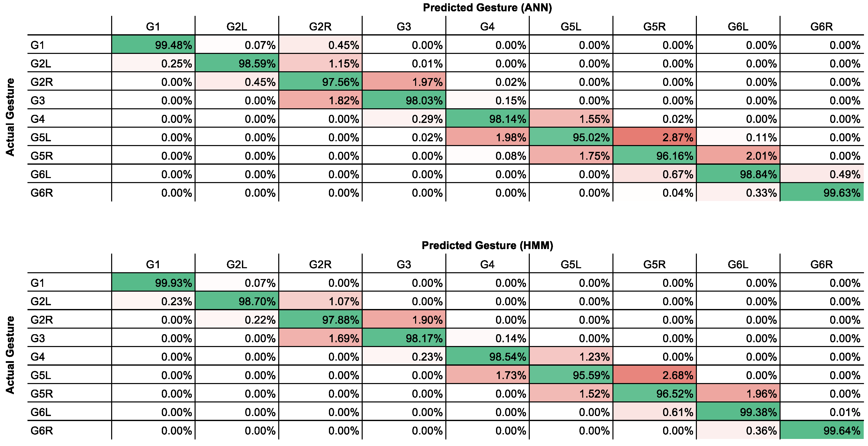
Task: Select the green 99.93% cell
Action: 153,283
